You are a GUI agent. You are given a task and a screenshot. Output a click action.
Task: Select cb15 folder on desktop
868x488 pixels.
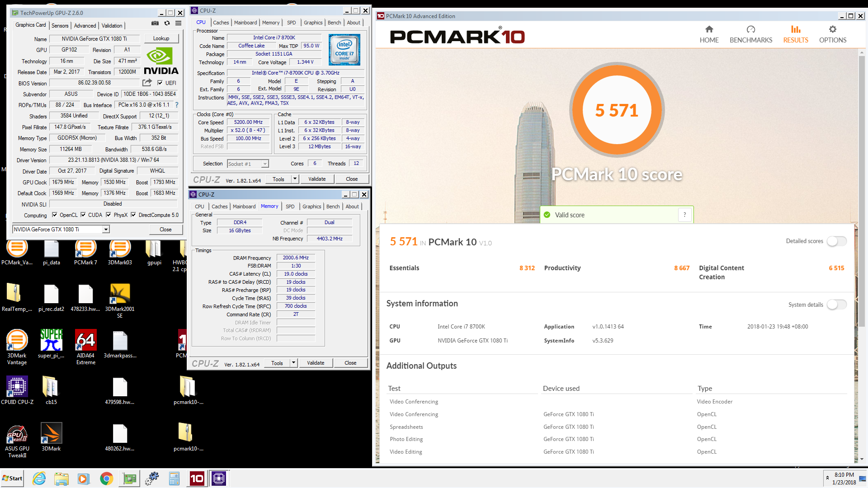click(x=51, y=390)
